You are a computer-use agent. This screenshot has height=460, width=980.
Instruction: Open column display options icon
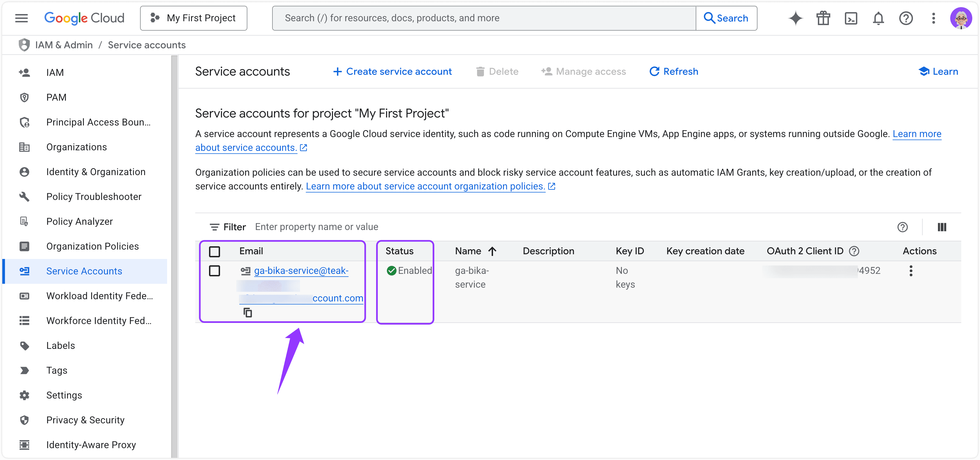click(x=942, y=227)
